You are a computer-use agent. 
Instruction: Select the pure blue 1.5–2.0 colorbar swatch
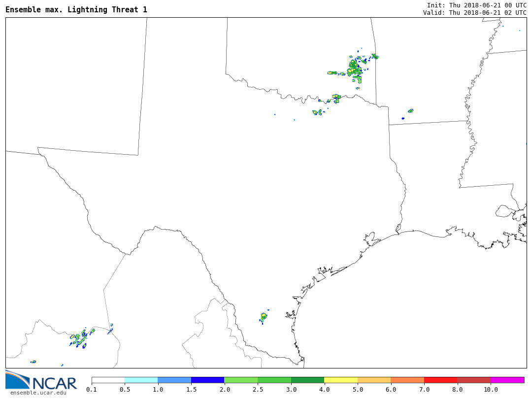207,380
